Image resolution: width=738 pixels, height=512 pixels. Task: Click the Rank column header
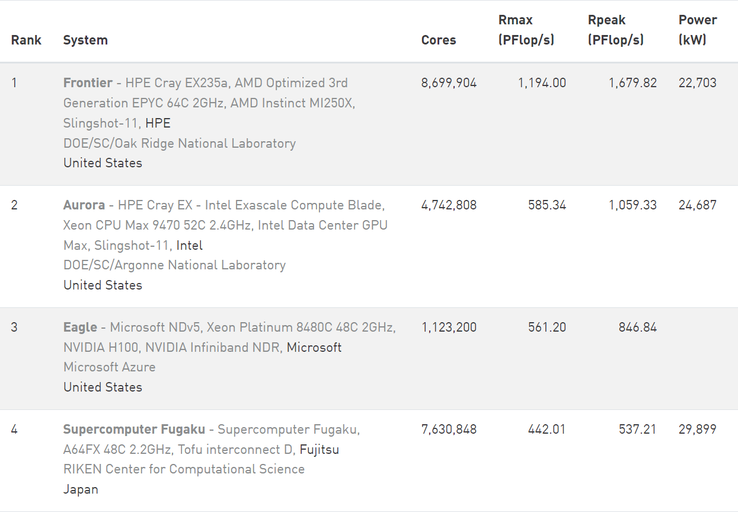(x=26, y=40)
